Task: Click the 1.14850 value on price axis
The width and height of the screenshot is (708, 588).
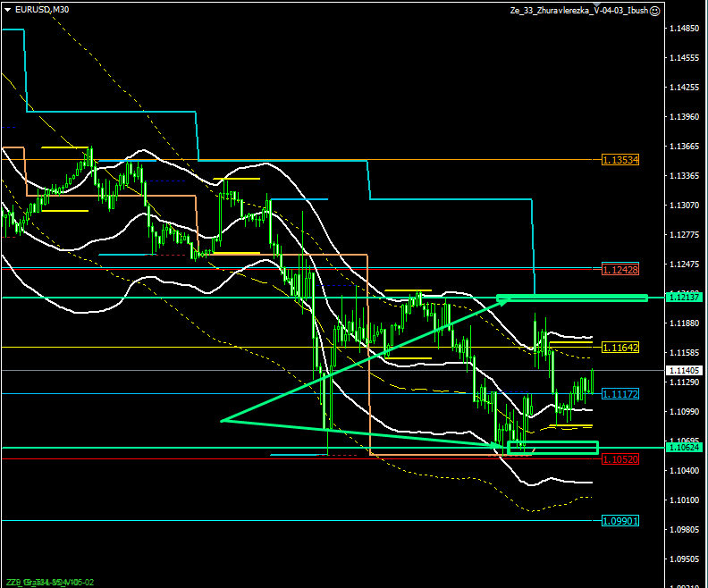Action: pos(684,29)
